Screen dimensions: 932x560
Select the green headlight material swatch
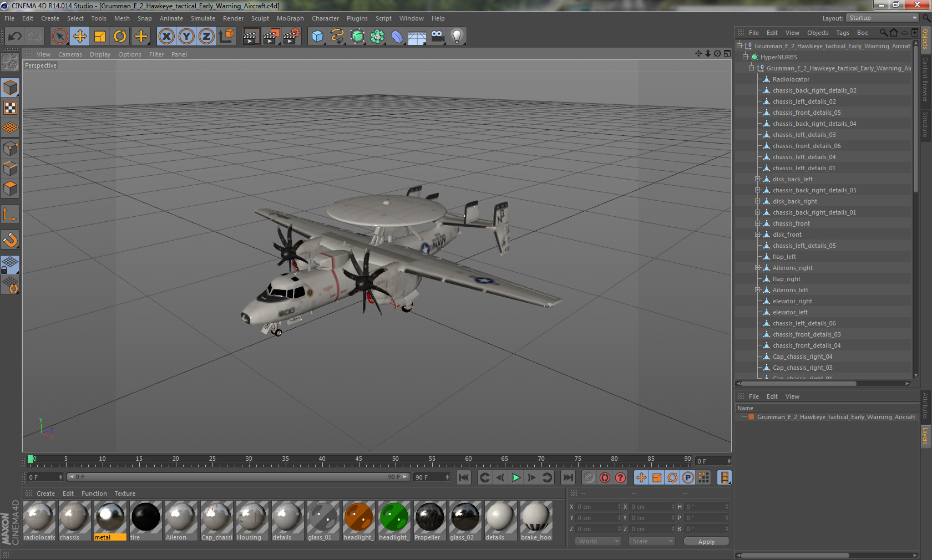tap(394, 521)
